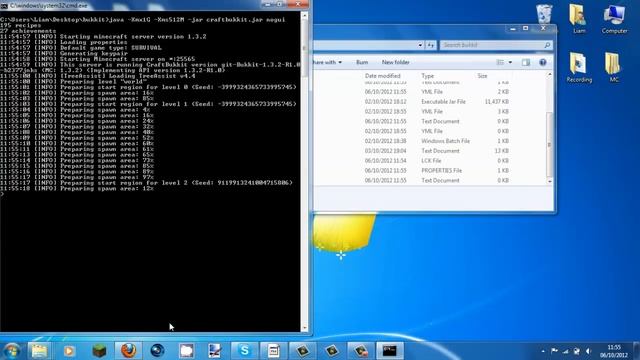Select the Recording folder on desktop
Viewport: 640px width, 360px height.
(579, 67)
